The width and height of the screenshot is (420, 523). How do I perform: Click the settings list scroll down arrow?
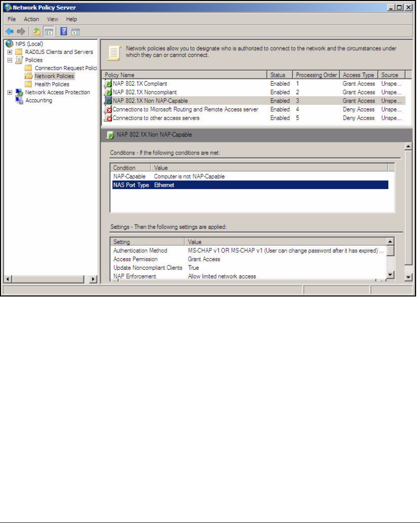click(x=390, y=275)
